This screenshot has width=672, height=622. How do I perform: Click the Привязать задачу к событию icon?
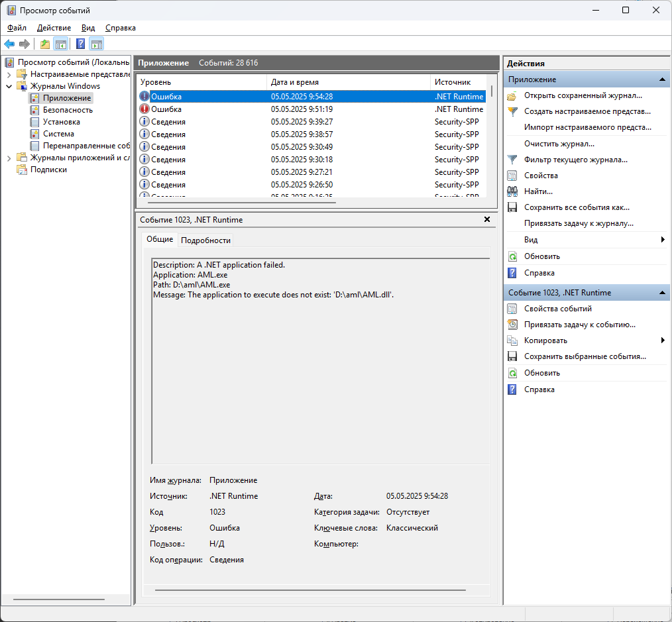tap(512, 325)
